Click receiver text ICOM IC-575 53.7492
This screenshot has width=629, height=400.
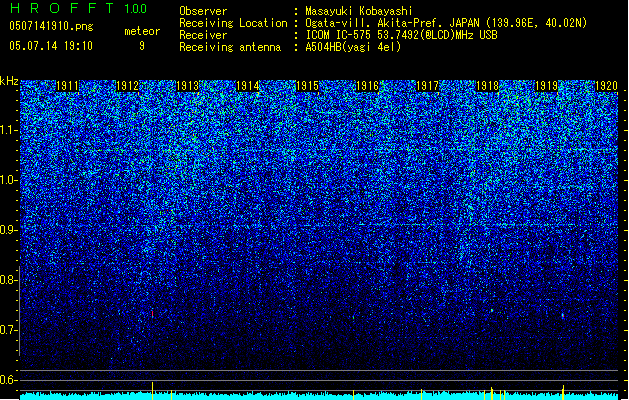click(402, 35)
